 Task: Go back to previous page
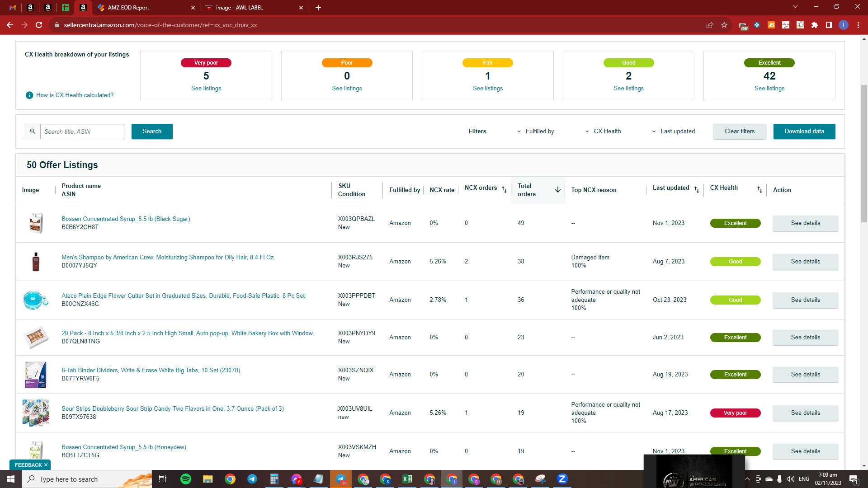[10, 25]
